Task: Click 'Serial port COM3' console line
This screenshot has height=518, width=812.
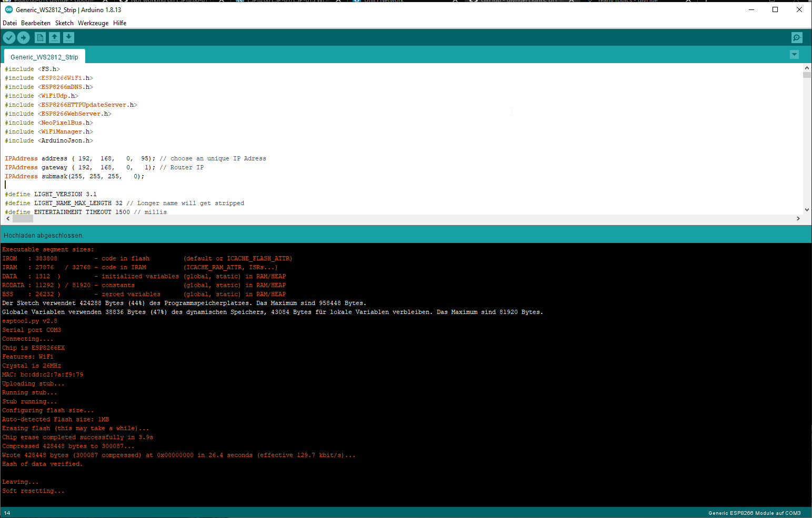Action: tap(32, 330)
